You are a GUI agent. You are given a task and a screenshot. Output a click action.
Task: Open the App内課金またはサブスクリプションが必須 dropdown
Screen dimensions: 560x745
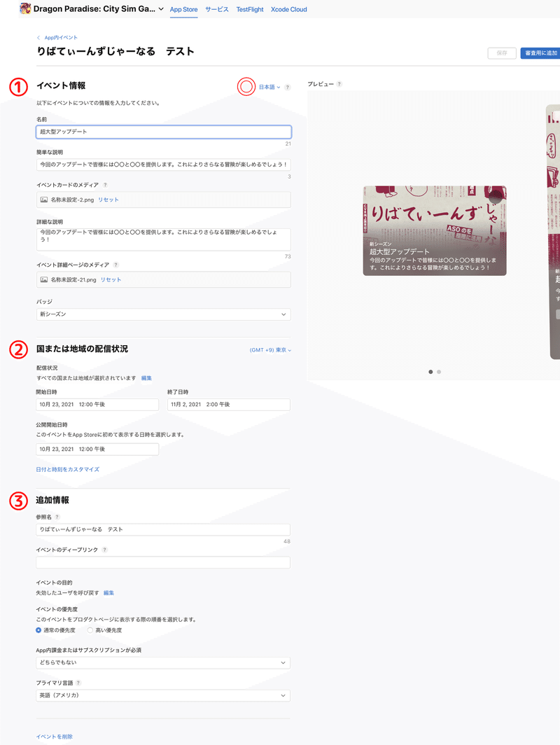click(163, 663)
